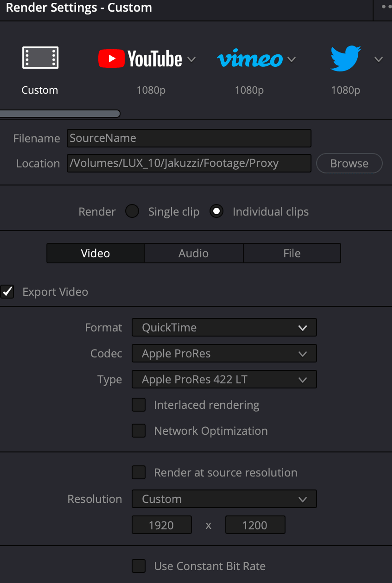The image size is (392, 583).
Task: Enable Network Optimization checkbox
Action: click(x=139, y=431)
